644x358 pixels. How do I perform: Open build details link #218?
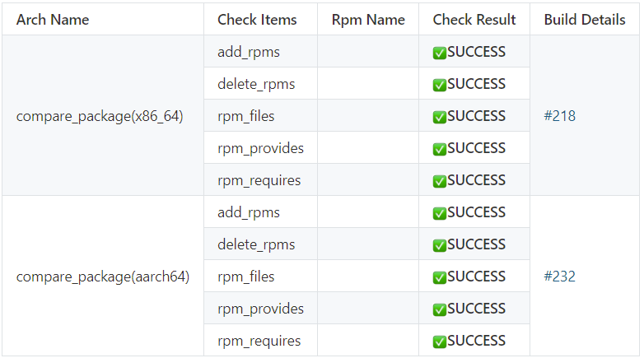click(560, 116)
